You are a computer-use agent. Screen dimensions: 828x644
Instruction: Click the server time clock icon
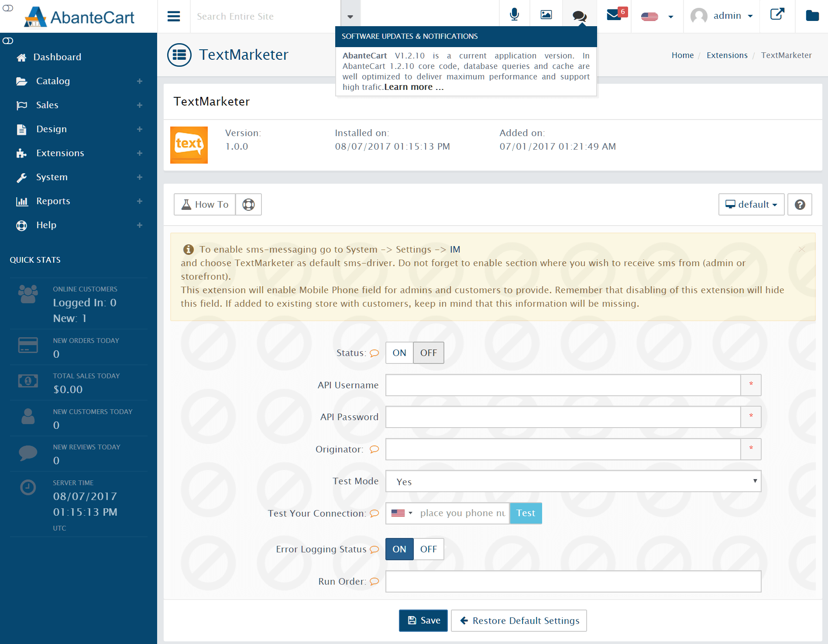[x=28, y=487]
